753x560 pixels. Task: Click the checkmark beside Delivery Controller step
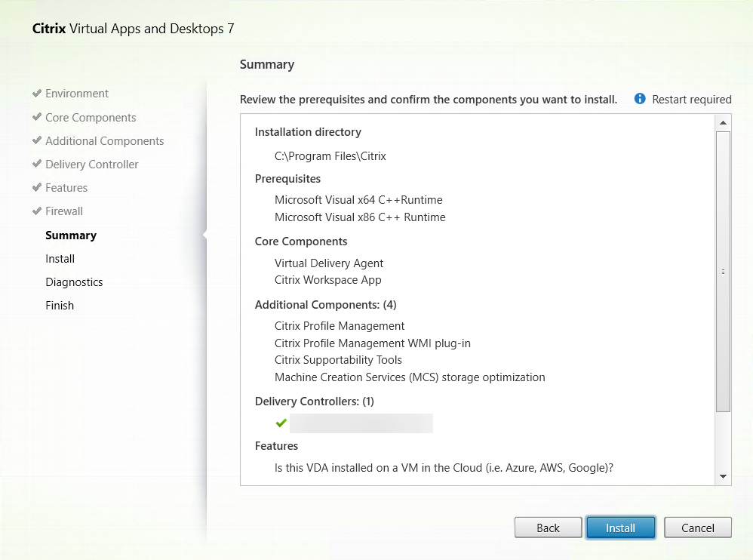(37, 164)
